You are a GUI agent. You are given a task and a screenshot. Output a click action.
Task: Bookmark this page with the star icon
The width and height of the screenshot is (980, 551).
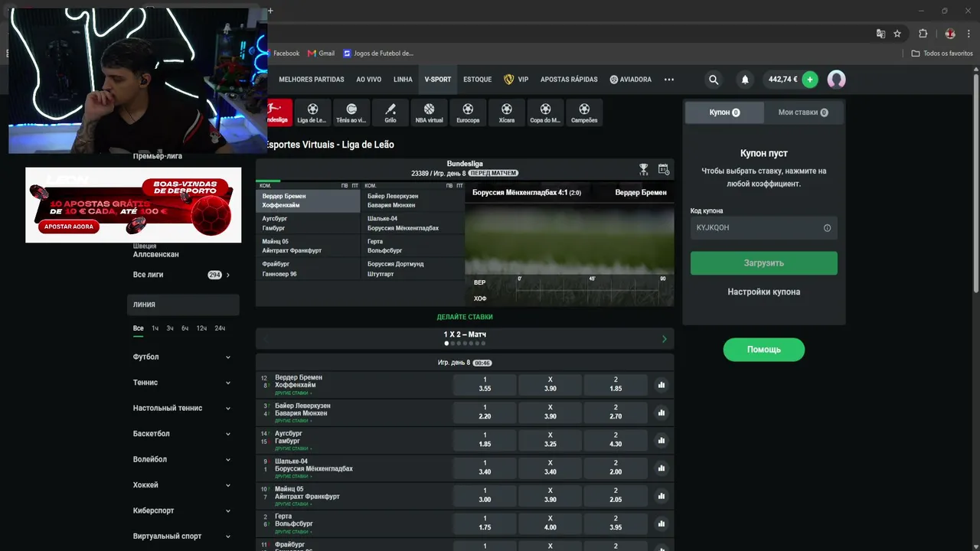click(897, 34)
